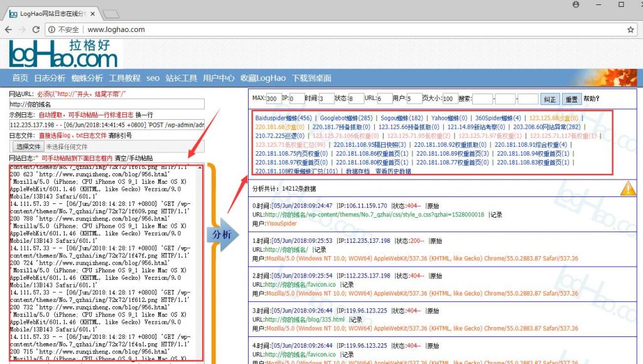Click 220.181.108.89权重首页(3) link

pos(453,153)
